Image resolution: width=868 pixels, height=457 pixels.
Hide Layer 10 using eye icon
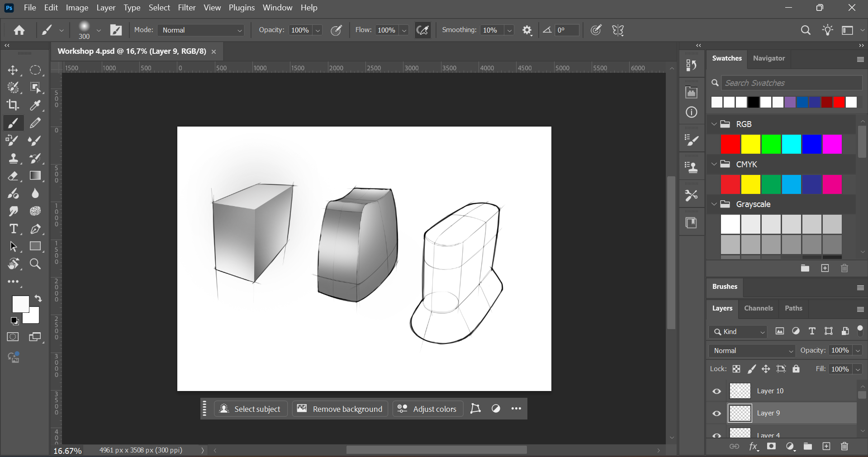click(716, 391)
